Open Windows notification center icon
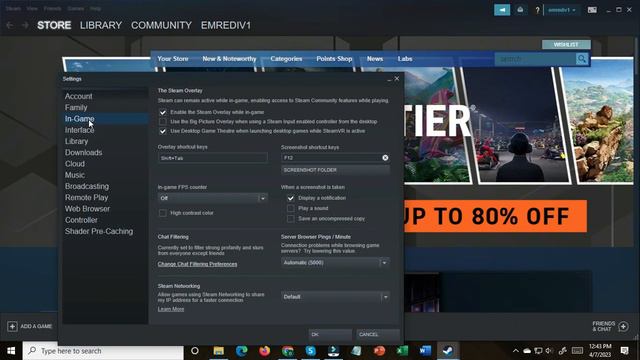The image size is (640, 360). tap(624, 351)
